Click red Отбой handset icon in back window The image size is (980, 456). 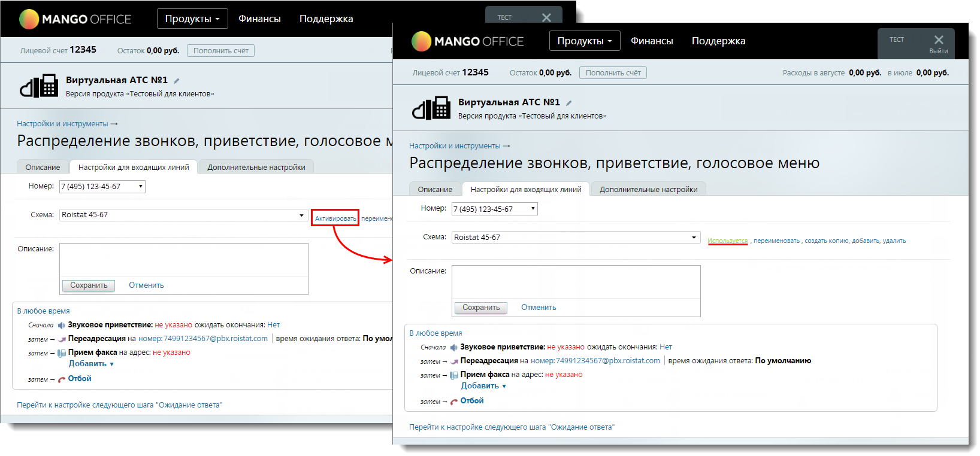point(62,379)
